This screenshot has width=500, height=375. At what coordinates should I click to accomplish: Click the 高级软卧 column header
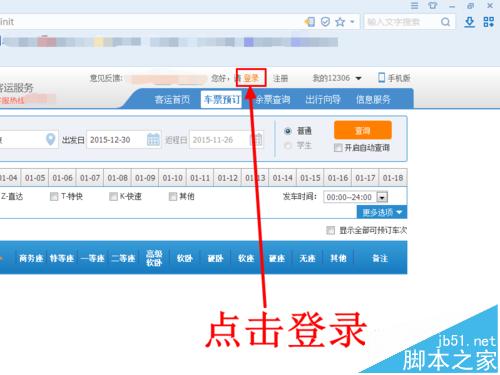[154, 258]
